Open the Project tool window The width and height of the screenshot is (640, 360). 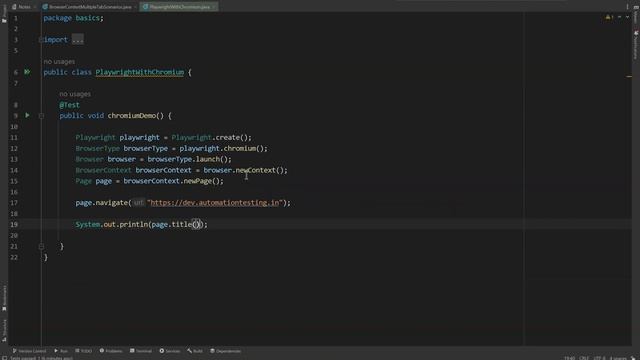pyautogui.click(x=4, y=14)
